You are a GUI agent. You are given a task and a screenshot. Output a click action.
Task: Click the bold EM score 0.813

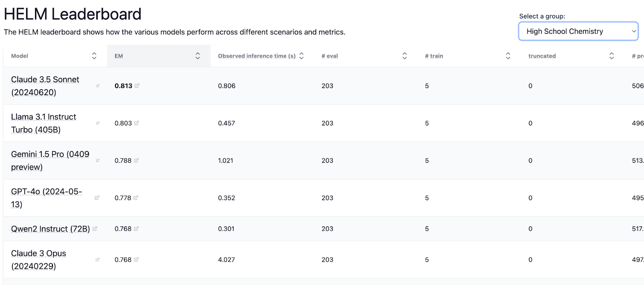tap(123, 86)
